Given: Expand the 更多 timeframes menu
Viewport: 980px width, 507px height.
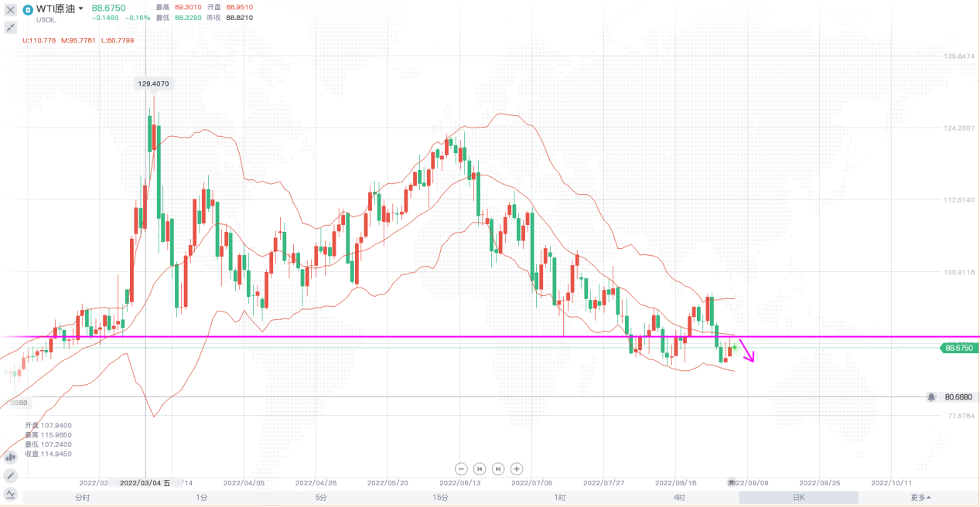Looking at the screenshot, I should (920, 498).
